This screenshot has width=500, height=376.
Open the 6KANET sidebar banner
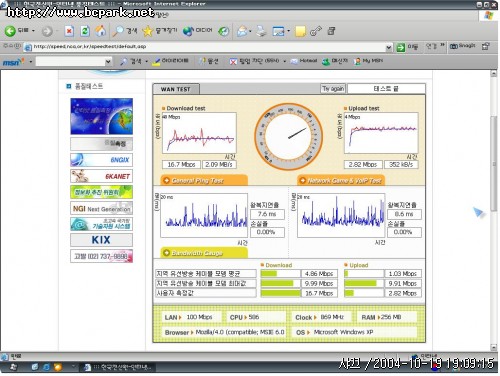(101, 176)
